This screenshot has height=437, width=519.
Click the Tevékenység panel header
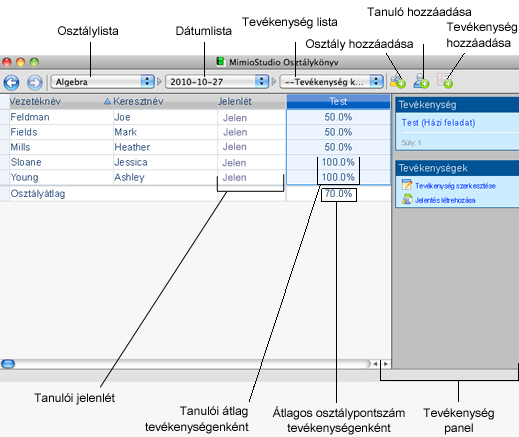pyautogui.click(x=457, y=105)
